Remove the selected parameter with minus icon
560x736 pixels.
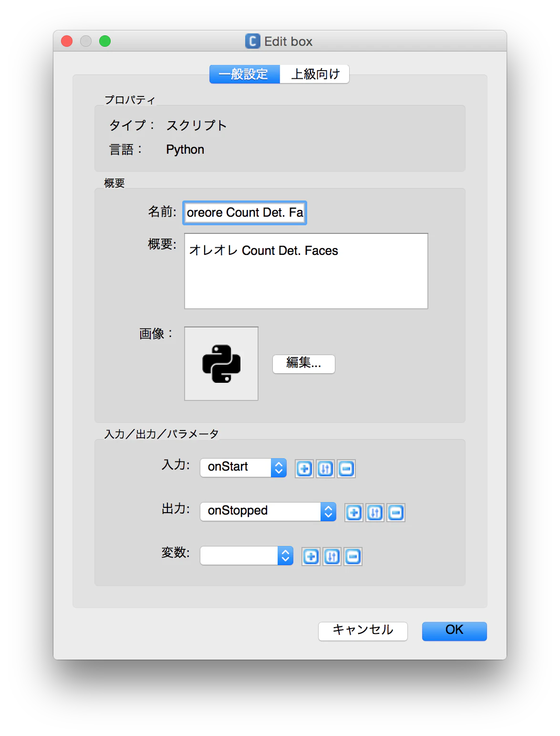click(353, 557)
